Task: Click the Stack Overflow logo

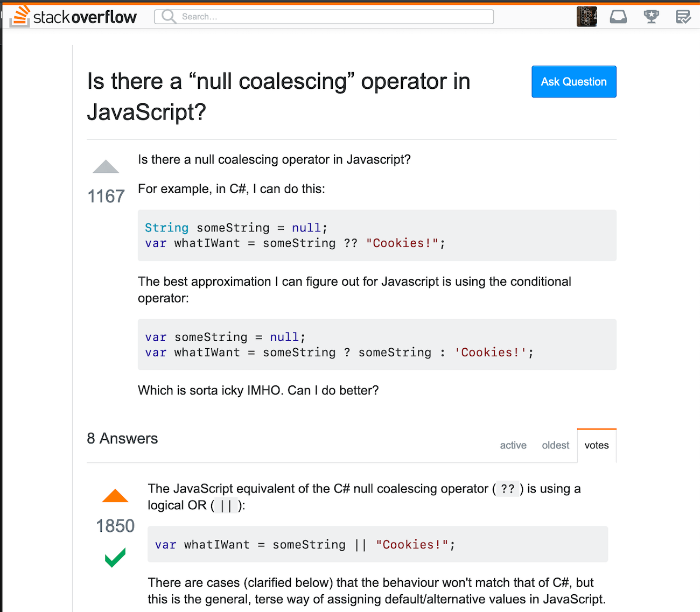Action: click(73, 16)
